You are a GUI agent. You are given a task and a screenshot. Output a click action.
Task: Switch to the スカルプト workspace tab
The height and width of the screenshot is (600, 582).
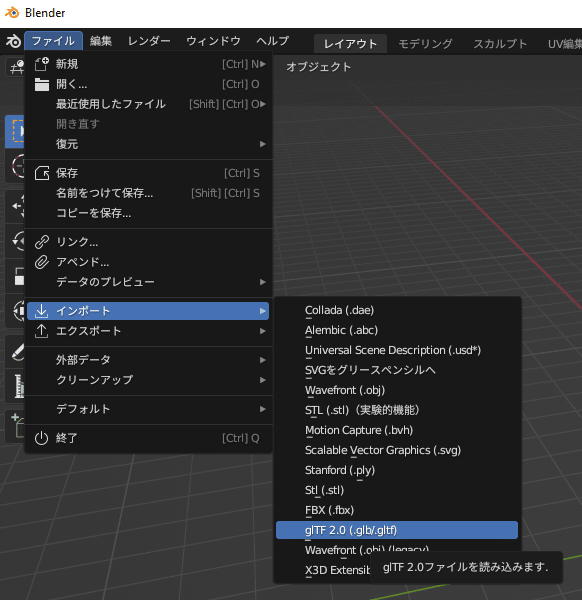(500, 44)
